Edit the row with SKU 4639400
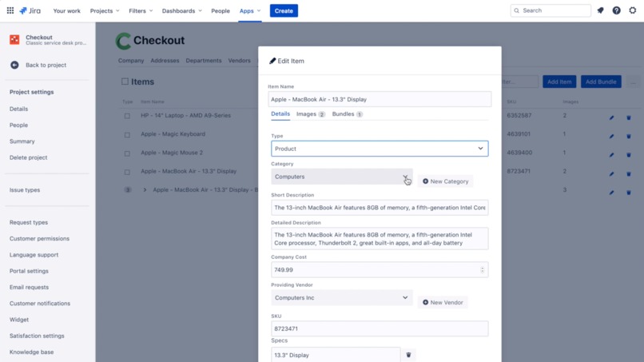The image size is (644, 362). point(611,155)
